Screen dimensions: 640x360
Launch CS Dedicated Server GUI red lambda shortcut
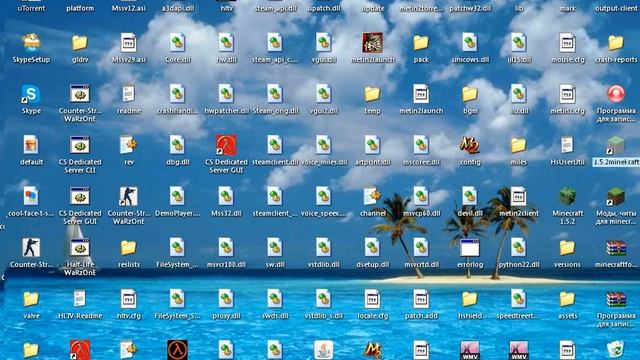tap(226, 145)
